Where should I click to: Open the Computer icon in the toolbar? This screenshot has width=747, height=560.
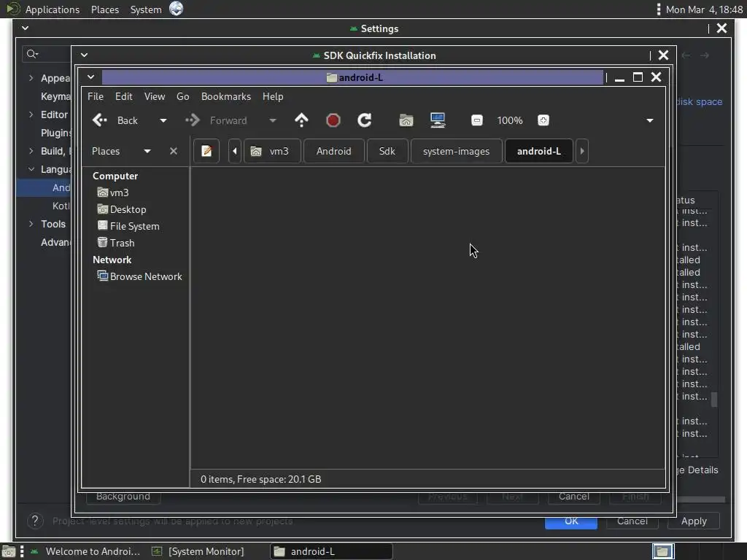pyautogui.click(x=438, y=120)
